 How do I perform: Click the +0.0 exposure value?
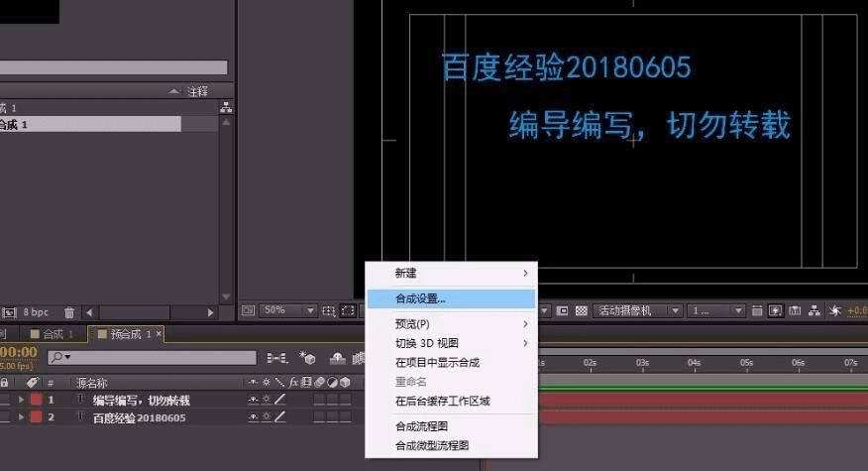(x=857, y=311)
